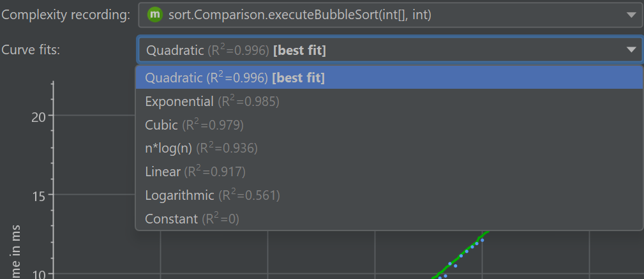Pick the Cubic curve fit entry

[194, 125]
